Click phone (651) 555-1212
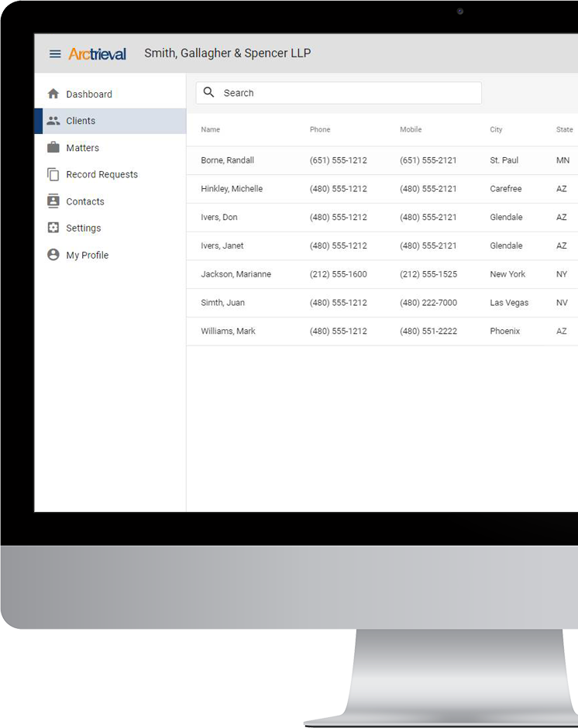Screen dimensions: 578x728 point(339,160)
